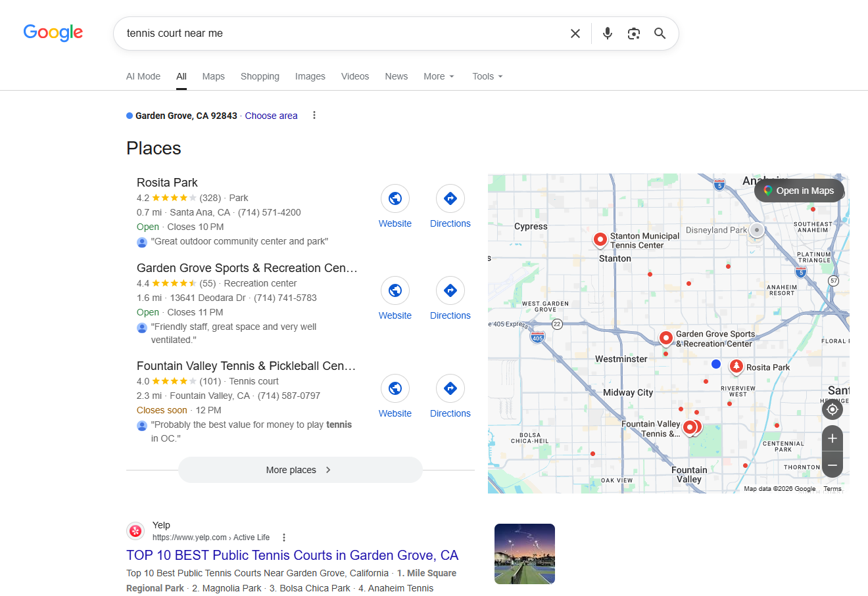Start voice search with the microphone
868x596 pixels.
608,34
